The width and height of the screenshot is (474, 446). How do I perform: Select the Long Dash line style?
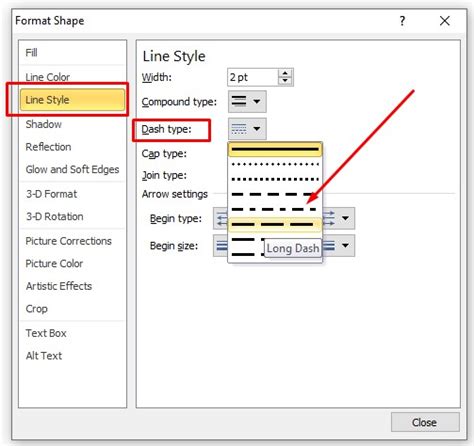(275, 224)
